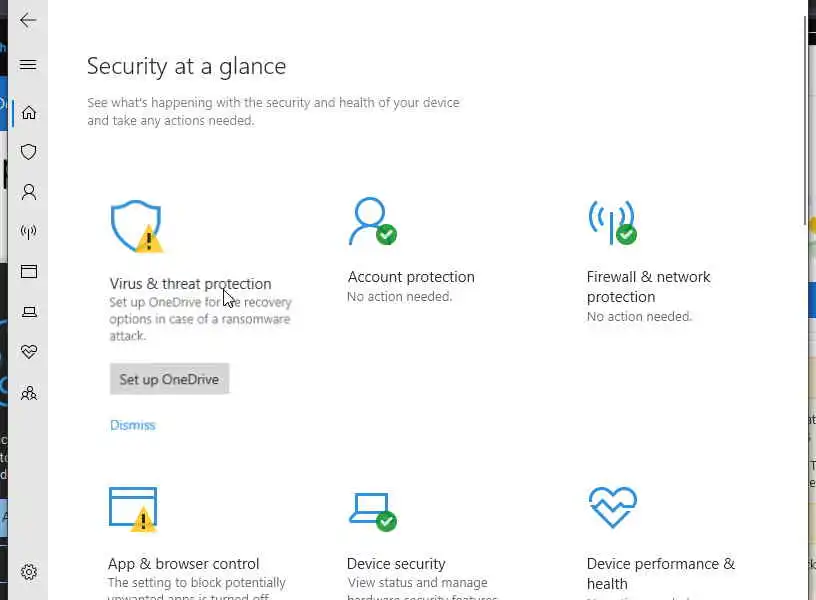Expand the hamburger navigation menu

[28, 65]
